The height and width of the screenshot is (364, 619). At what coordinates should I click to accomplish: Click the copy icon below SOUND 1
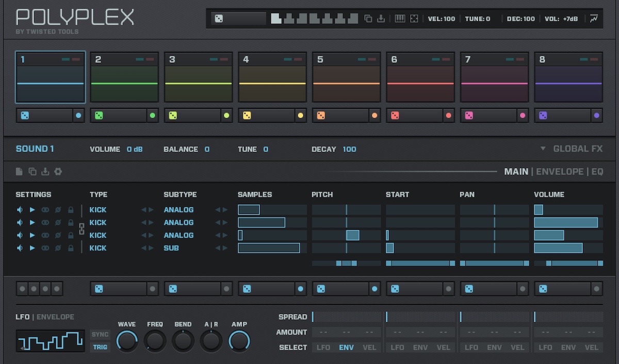coord(32,172)
